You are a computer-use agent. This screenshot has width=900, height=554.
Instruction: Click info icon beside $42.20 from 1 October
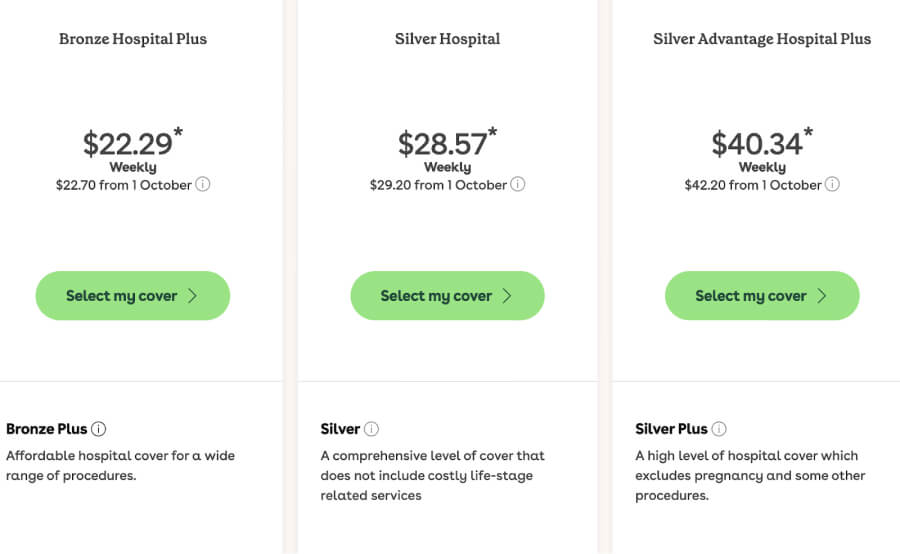pyautogui.click(x=832, y=184)
